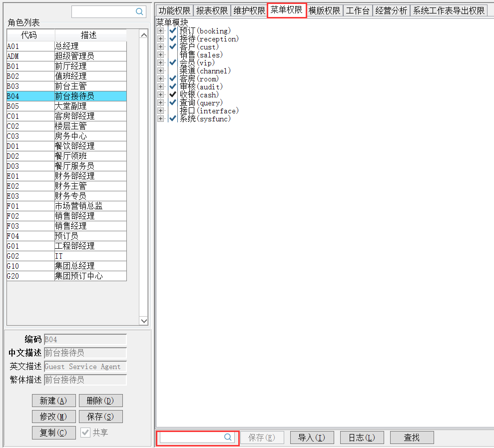Toggle 客户(cust) checkbox
The image size is (494, 448).
[173, 46]
